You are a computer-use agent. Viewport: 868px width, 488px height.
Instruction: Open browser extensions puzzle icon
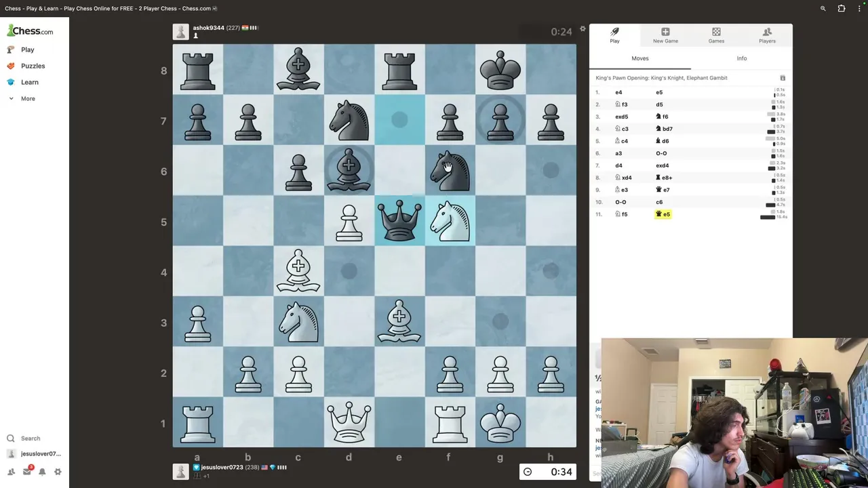(x=842, y=9)
